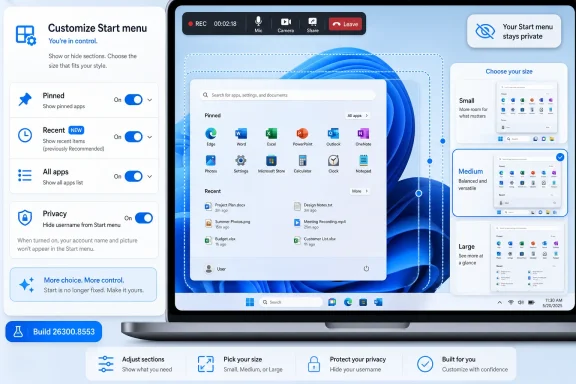Open Summer Photos.png recent file
The image size is (576, 384).
point(228,224)
